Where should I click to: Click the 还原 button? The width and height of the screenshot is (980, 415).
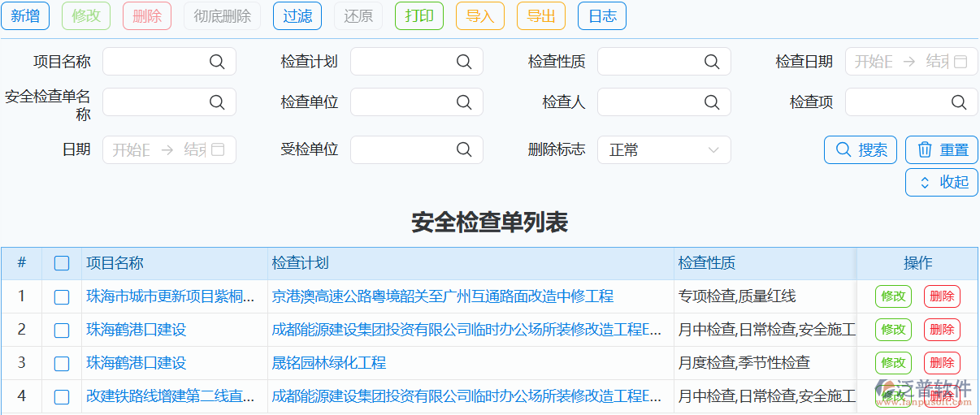point(358,16)
